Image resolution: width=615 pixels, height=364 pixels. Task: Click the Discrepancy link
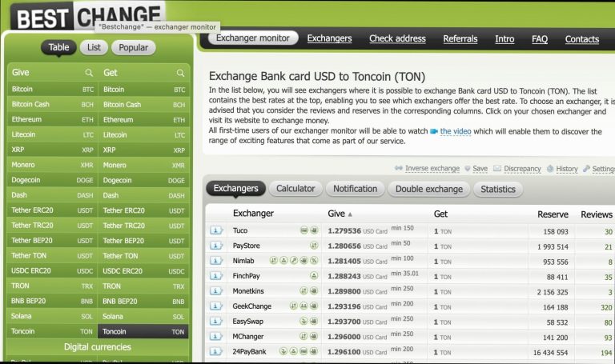[x=522, y=169]
